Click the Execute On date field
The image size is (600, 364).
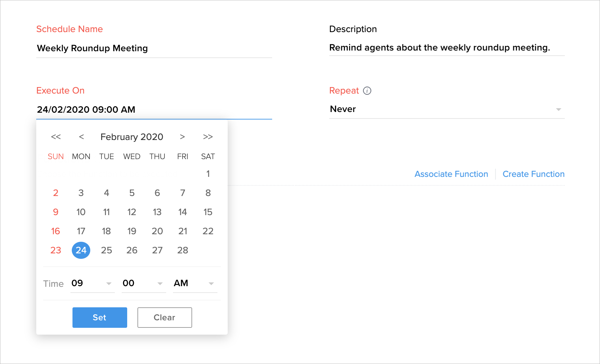pyautogui.click(x=154, y=110)
